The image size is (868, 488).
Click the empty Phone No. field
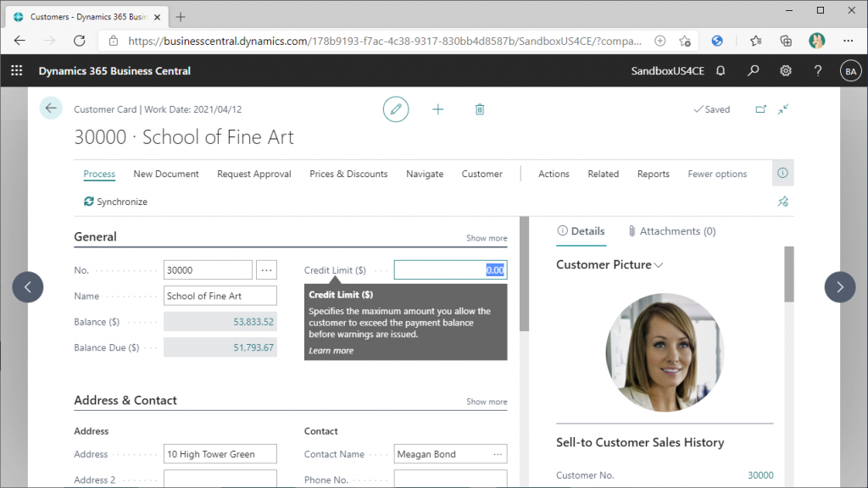[x=451, y=480]
